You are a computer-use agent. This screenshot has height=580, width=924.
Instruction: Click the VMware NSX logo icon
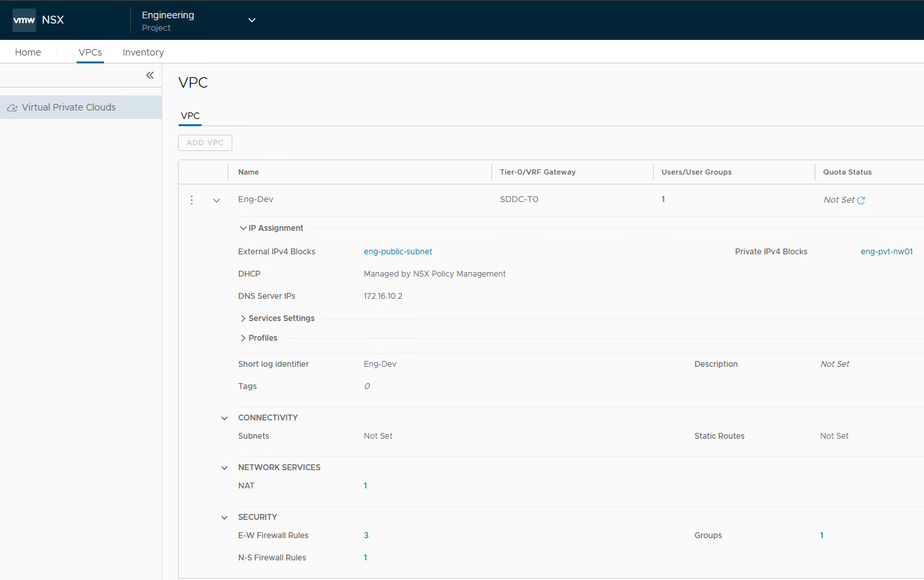pos(24,20)
